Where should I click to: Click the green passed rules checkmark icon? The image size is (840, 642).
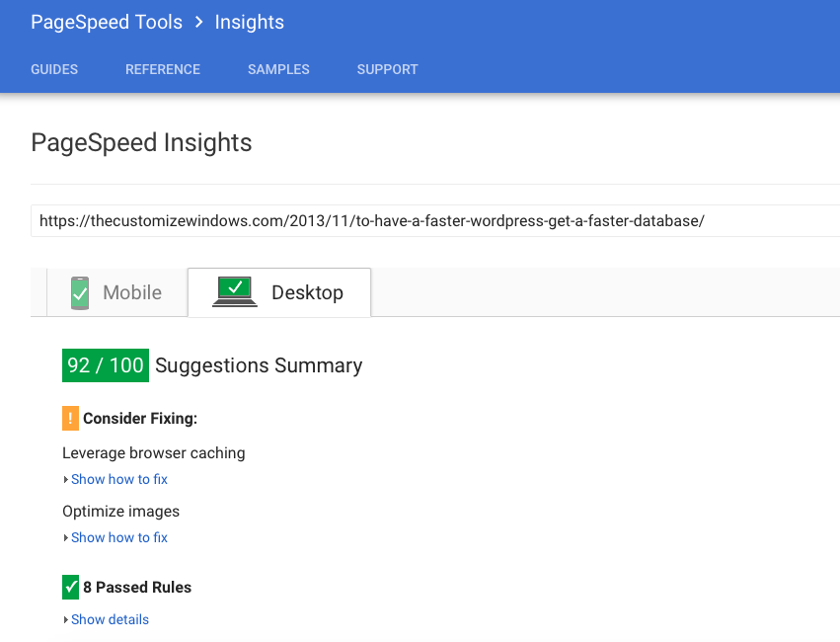tap(70, 587)
